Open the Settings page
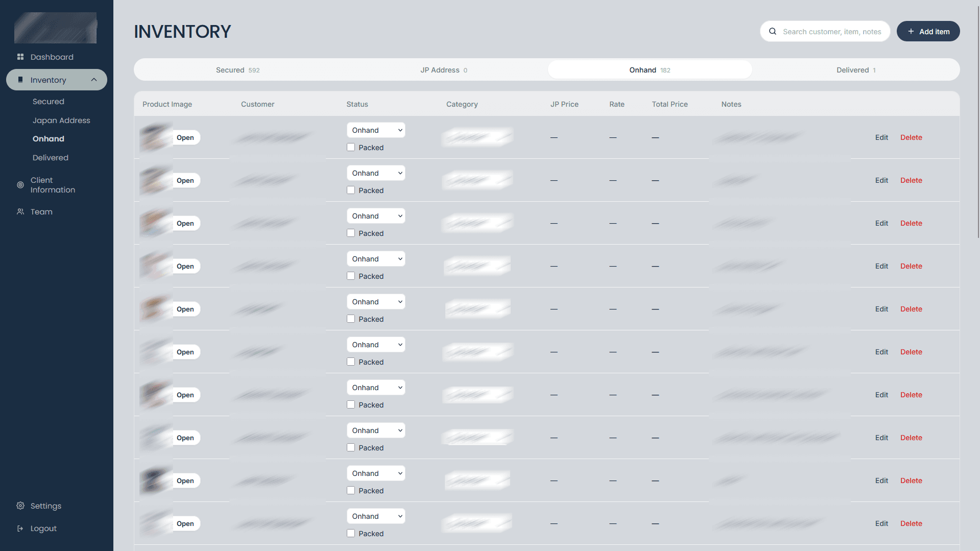The height and width of the screenshot is (551, 980). click(x=46, y=506)
